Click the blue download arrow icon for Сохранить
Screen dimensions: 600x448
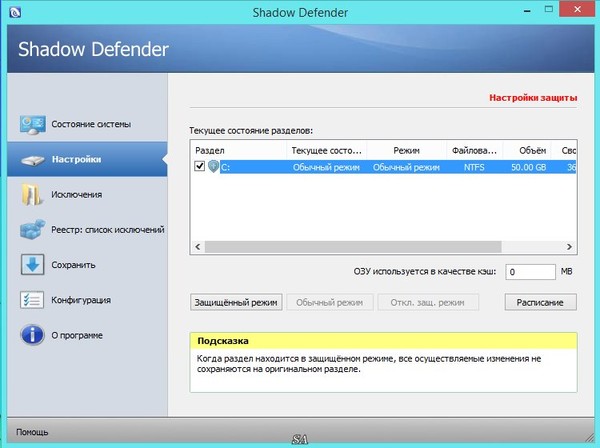pyautogui.click(x=33, y=265)
